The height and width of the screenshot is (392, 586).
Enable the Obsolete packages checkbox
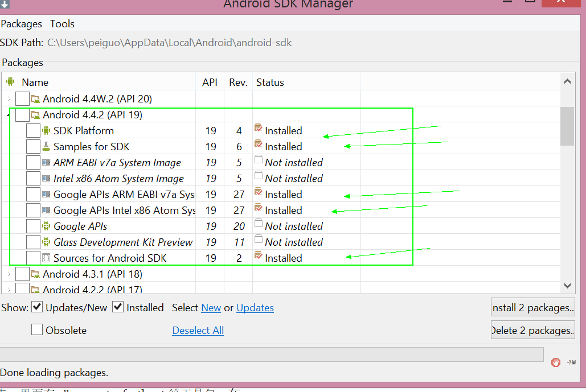[36, 329]
